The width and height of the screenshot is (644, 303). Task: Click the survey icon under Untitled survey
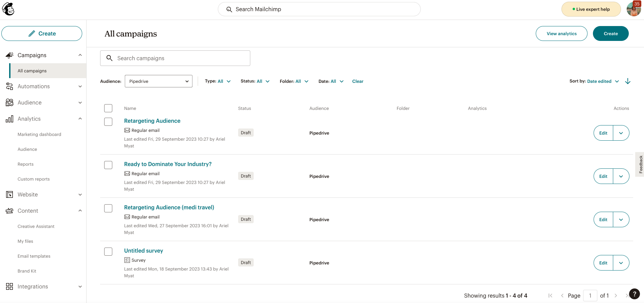click(x=127, y=260)
